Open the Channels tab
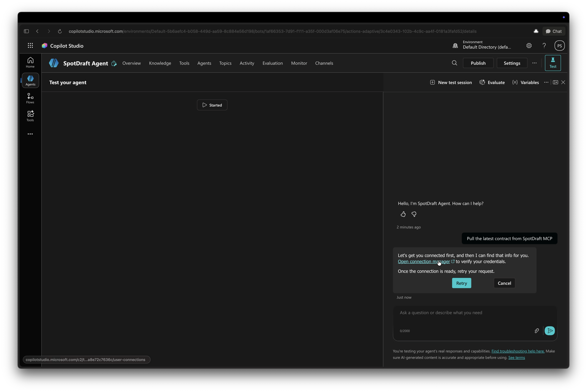Viewport: 587px width, 392px height. pyautogui.click(x=324, y=63)
